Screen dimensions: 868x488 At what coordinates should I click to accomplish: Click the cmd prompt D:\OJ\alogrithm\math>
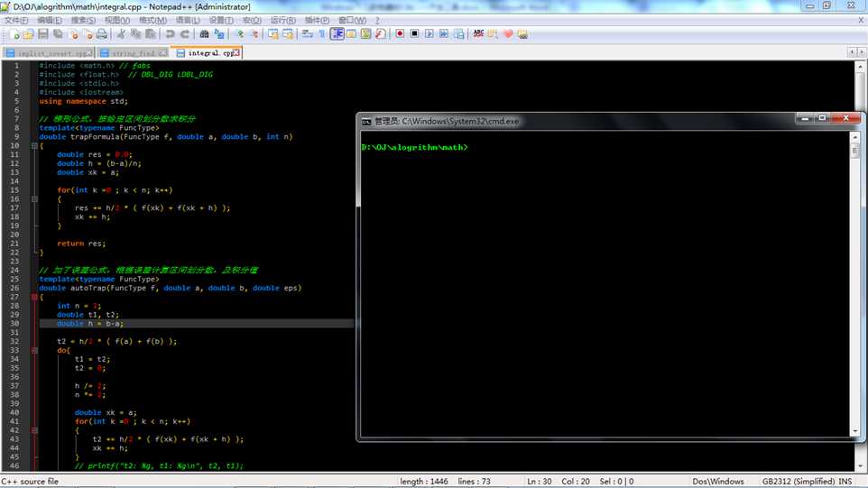coord(414,147)
